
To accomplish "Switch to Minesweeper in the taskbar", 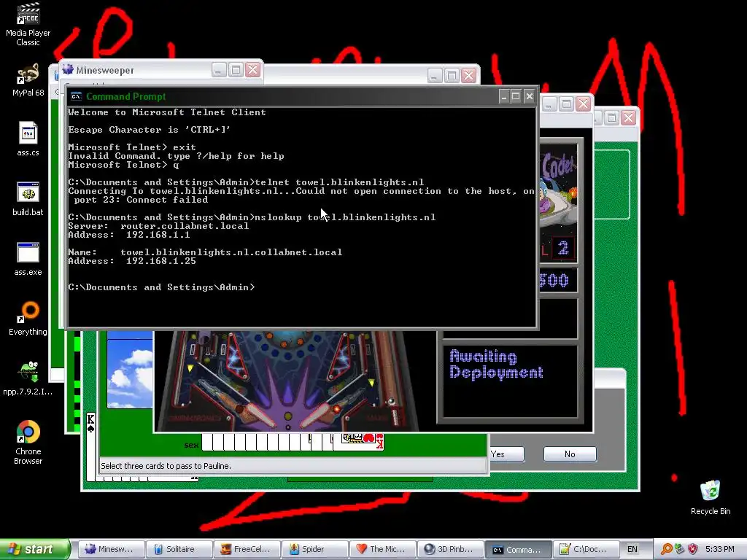I will 110,549.
